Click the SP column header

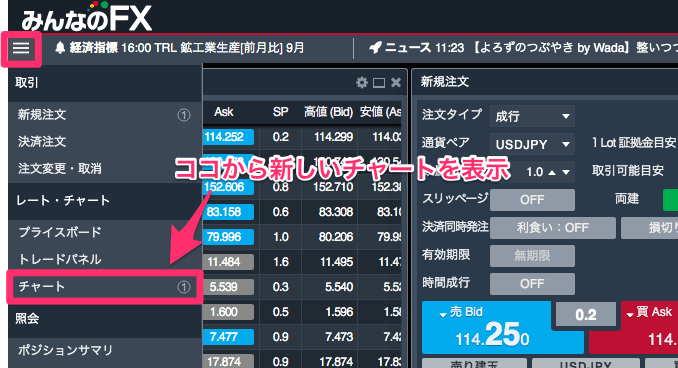[281, 112]
